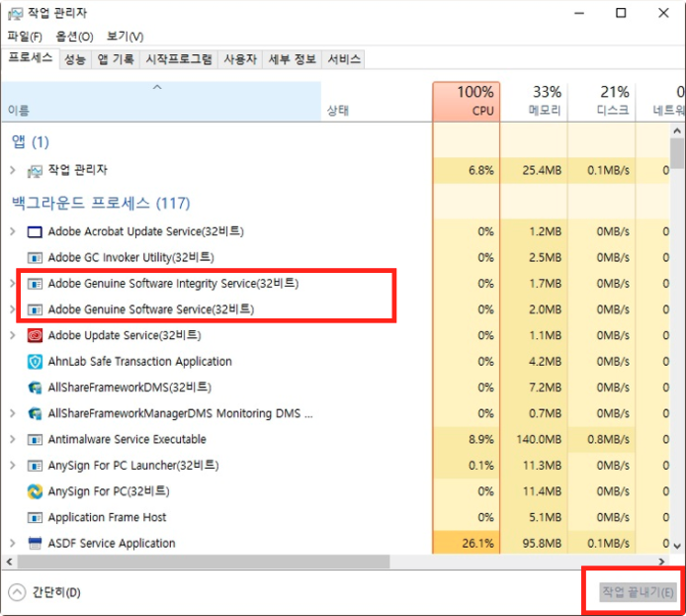Click the 앱 (1) group header
Image resolution: width=686 pixels, height=616 pixels.
pos(31,141)
